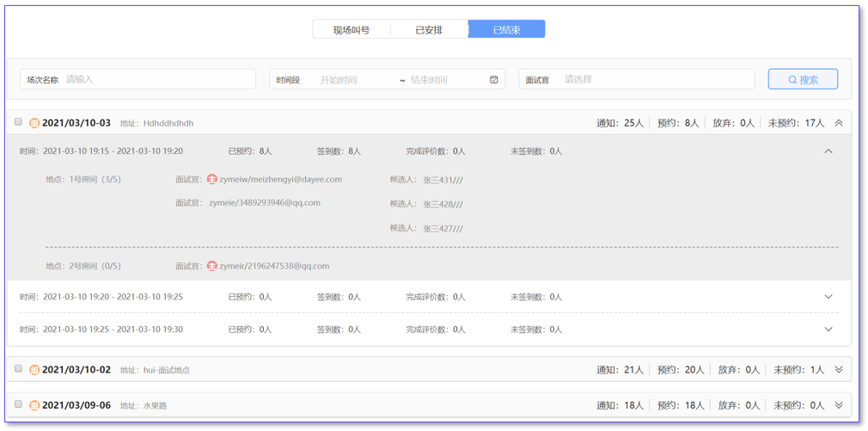868x431 pixels.
Task: Click main interviewer icon beside zymeir
Action: click(x=212, y=266)
